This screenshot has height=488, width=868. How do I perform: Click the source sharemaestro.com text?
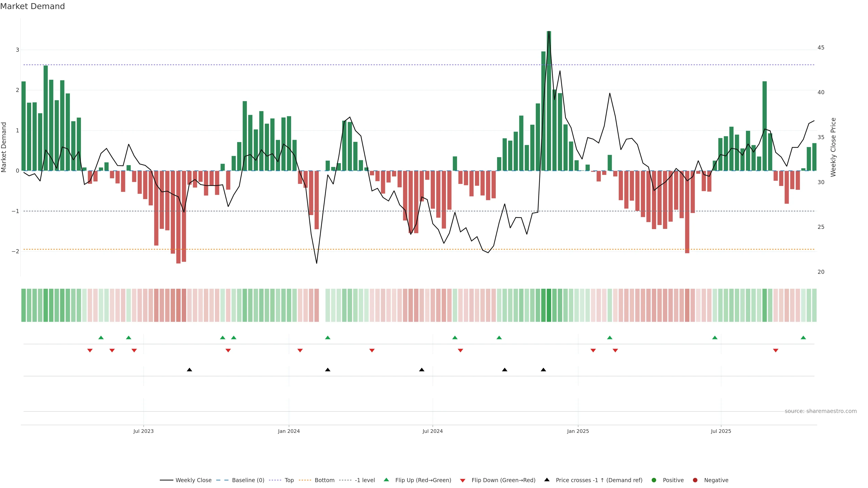821,411
